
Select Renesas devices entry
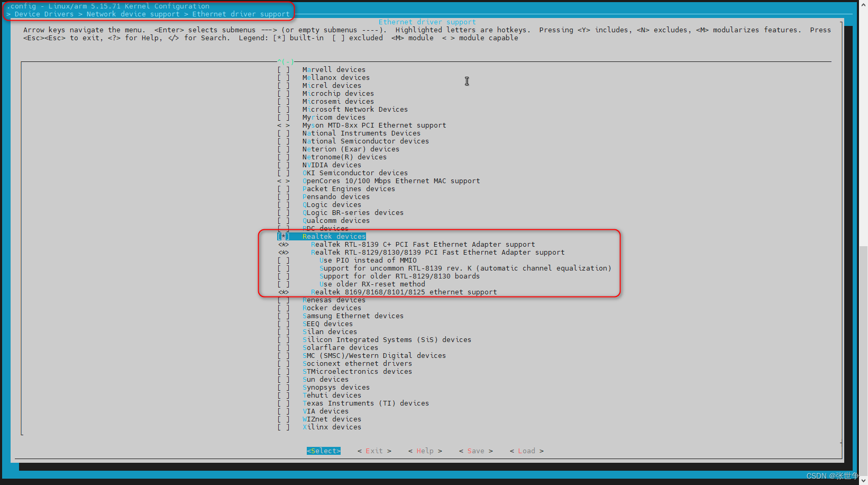click(334, 300)
